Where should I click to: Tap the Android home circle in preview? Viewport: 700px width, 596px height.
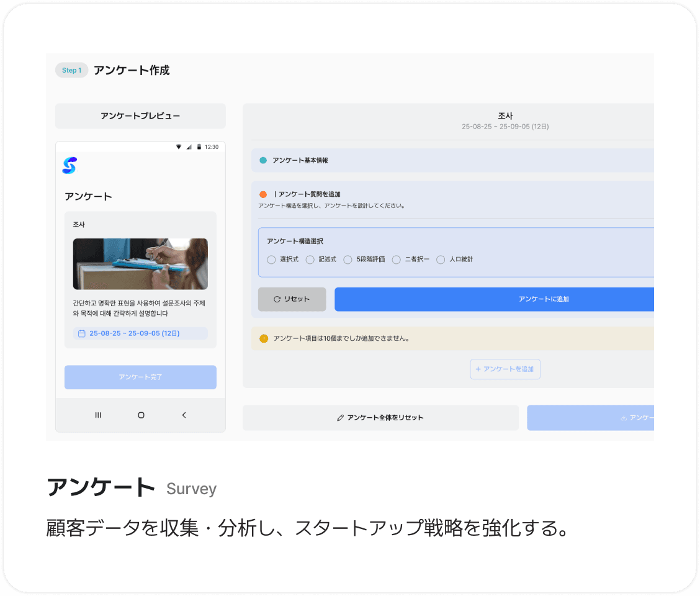140,415
